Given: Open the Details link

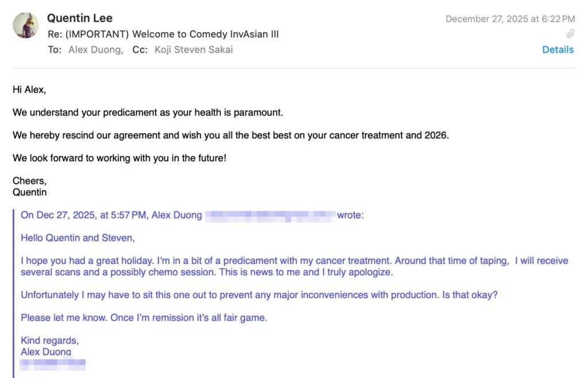Looking at the screenshot, I should click(x=558, y=50).
